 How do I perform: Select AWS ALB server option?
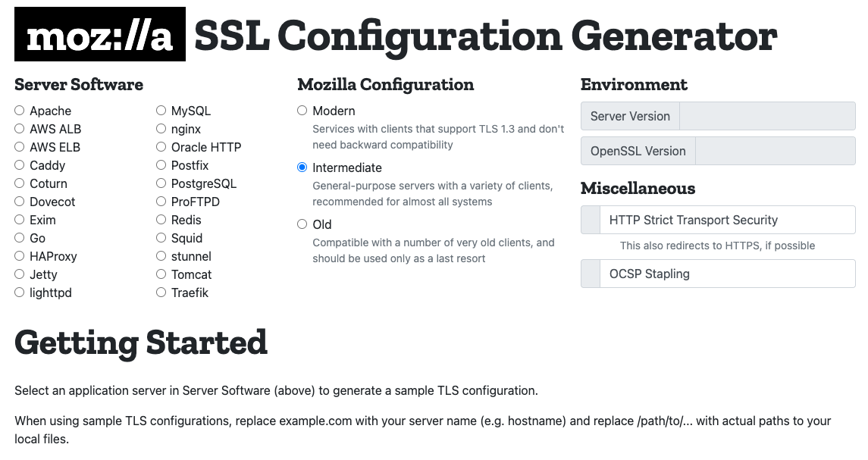pos(20,129)
